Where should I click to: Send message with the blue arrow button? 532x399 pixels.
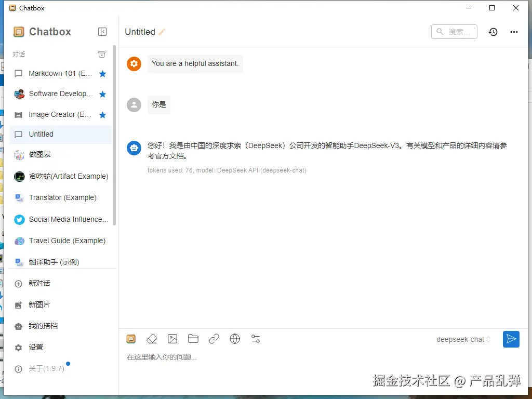click(511, 339)
